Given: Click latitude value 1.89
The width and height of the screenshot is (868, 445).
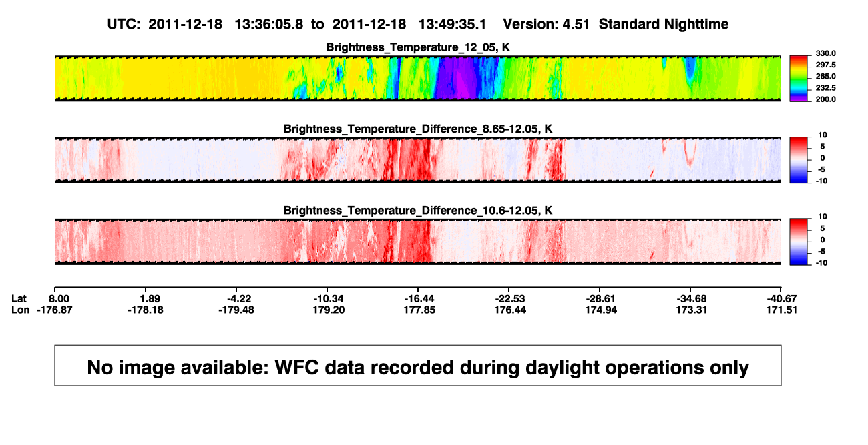Looking at the screenshot, I should [x=150, y=298].
